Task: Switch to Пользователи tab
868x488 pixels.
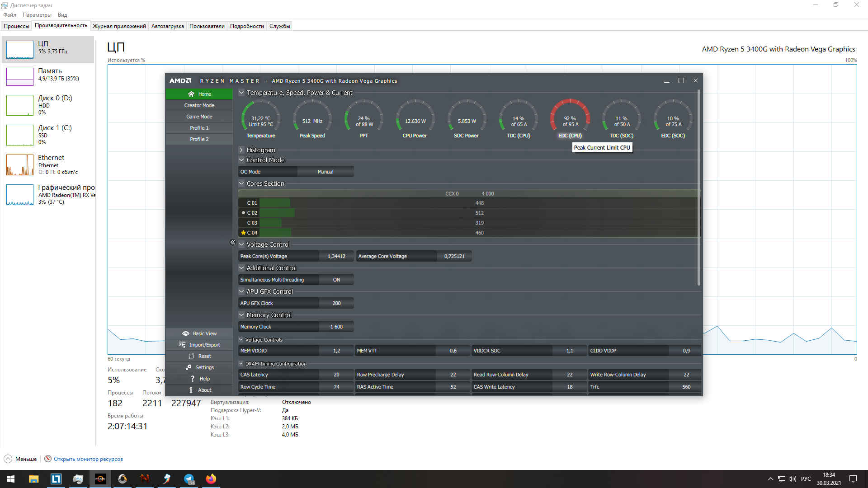Action: 207,26
